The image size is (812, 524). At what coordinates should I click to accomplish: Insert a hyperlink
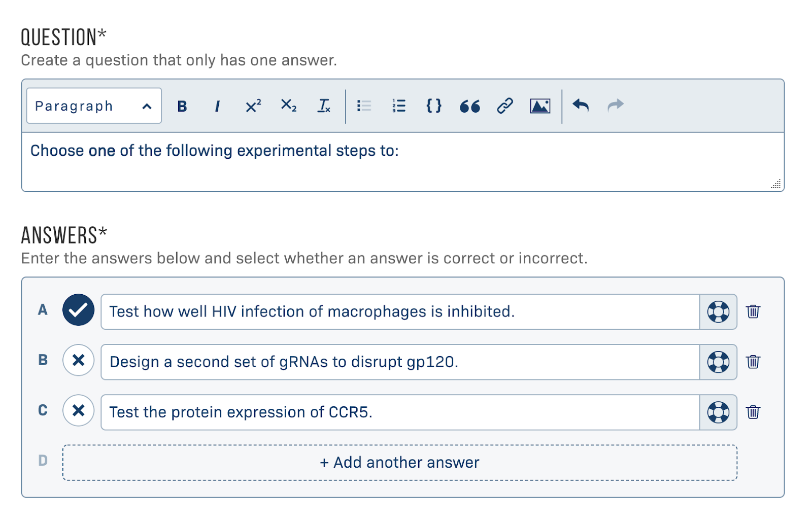(x=505, y=106)
